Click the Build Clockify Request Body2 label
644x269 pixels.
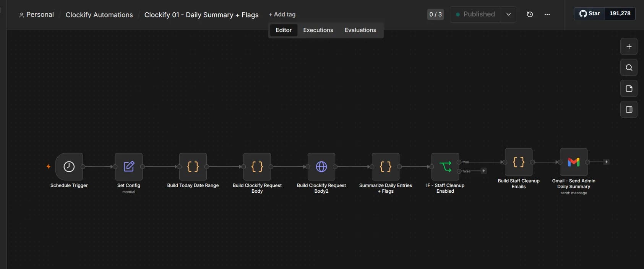point(321,188)
